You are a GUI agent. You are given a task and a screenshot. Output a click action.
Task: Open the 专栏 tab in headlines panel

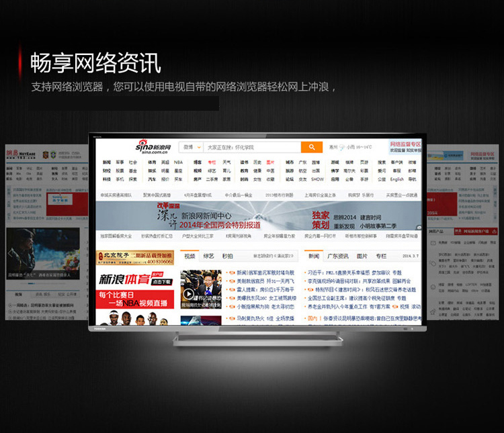[381, 256]
